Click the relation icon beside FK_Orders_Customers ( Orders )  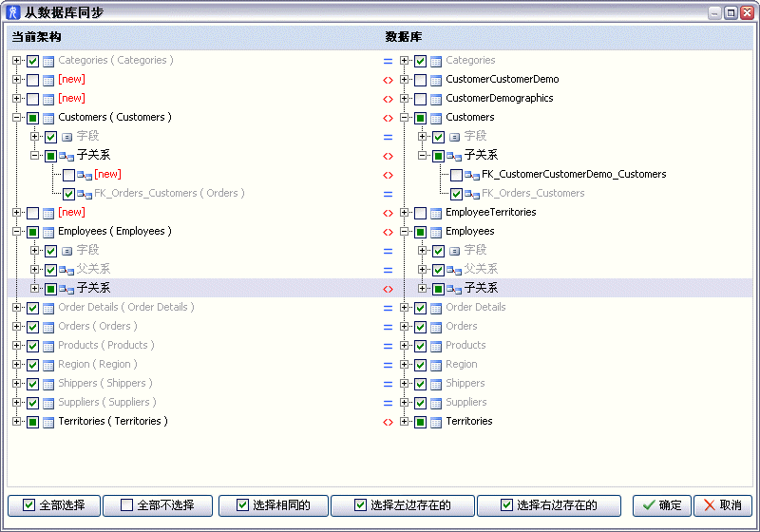click(x=85, y=194)
